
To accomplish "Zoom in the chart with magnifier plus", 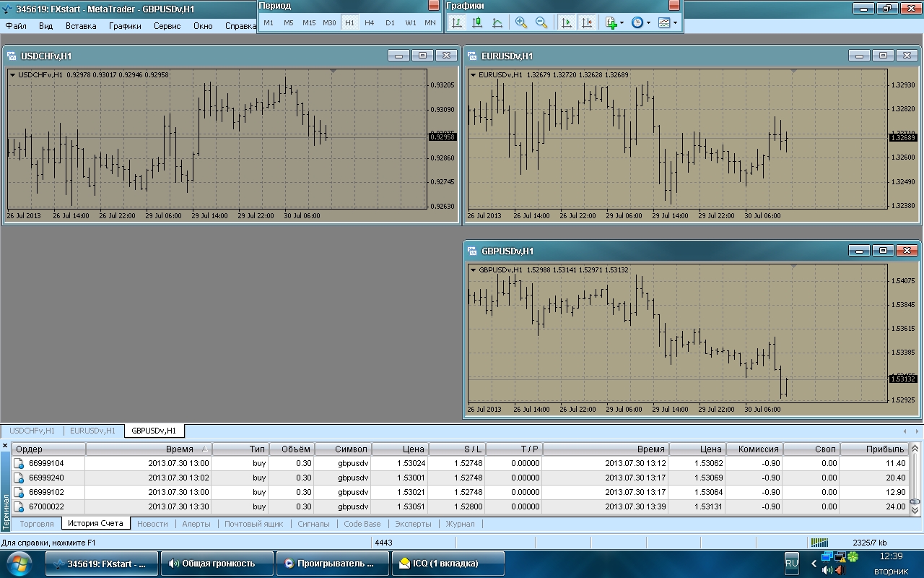I will (521, 22).
